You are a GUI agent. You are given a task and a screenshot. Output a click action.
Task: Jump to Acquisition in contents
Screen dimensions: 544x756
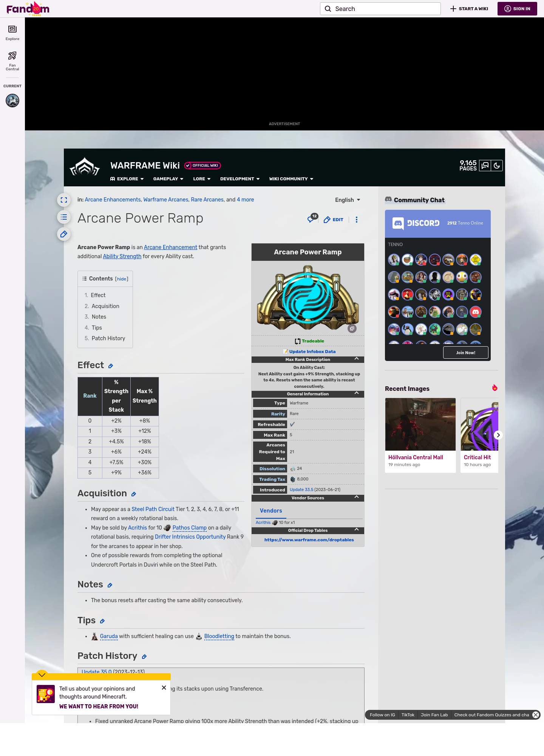pos(105,306)
